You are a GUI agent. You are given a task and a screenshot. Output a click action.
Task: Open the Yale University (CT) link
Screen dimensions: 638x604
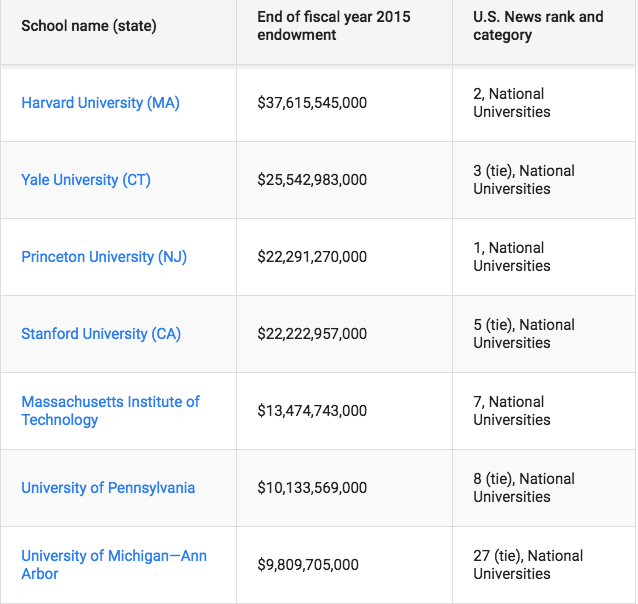coord(86,180)
